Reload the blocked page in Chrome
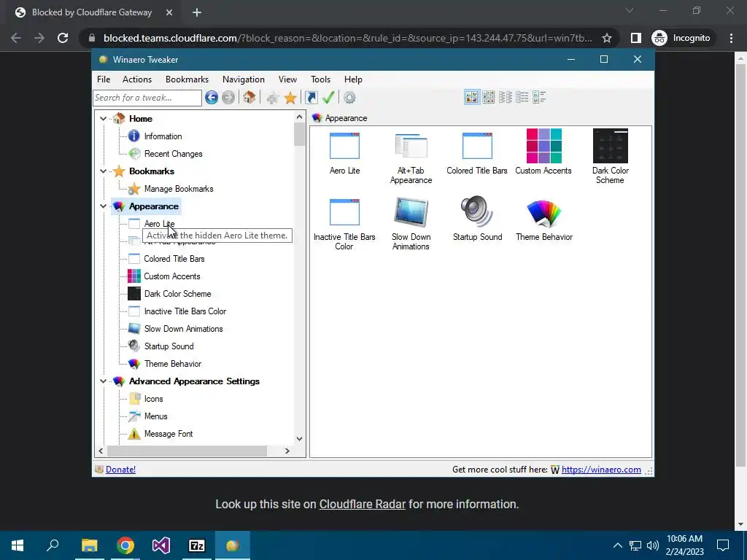The image size is (747, 560). pyautogui.click(x=63, y=38)
